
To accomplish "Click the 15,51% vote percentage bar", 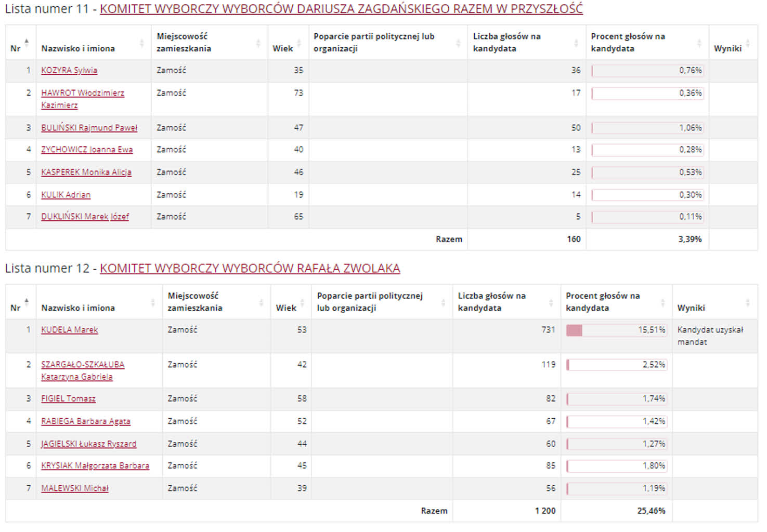I will tap(616, 330).
